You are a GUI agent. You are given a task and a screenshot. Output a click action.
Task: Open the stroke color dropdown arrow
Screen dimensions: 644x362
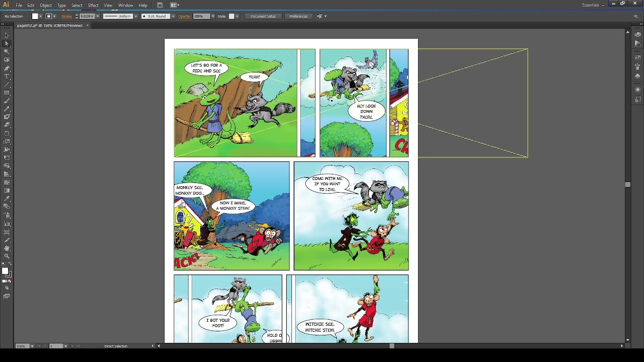pyautogui.click(x=54, y=16)
